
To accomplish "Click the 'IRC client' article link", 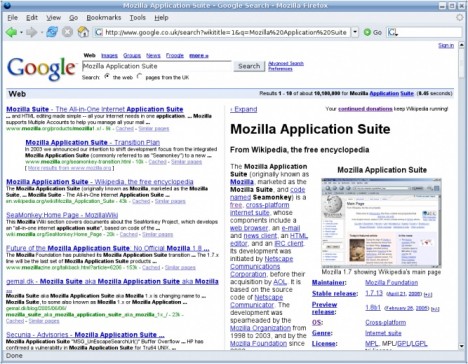I will (289, 243).
